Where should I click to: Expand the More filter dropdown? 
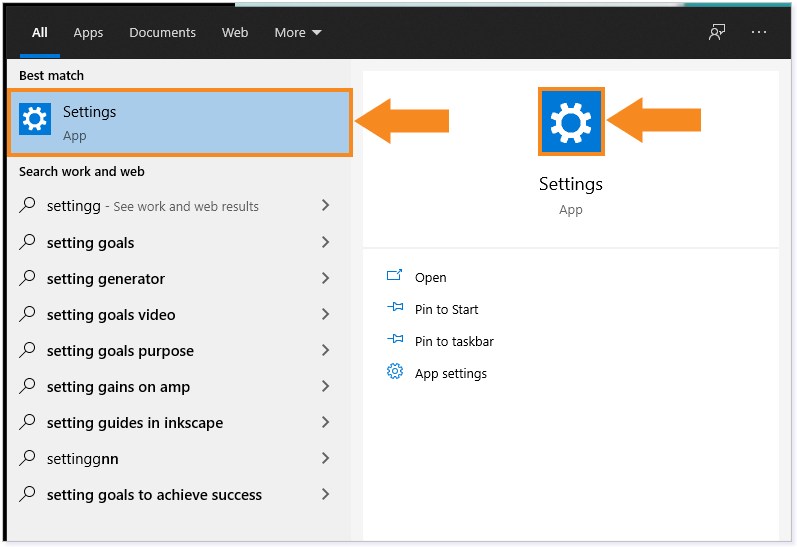[x=298, y=33]
